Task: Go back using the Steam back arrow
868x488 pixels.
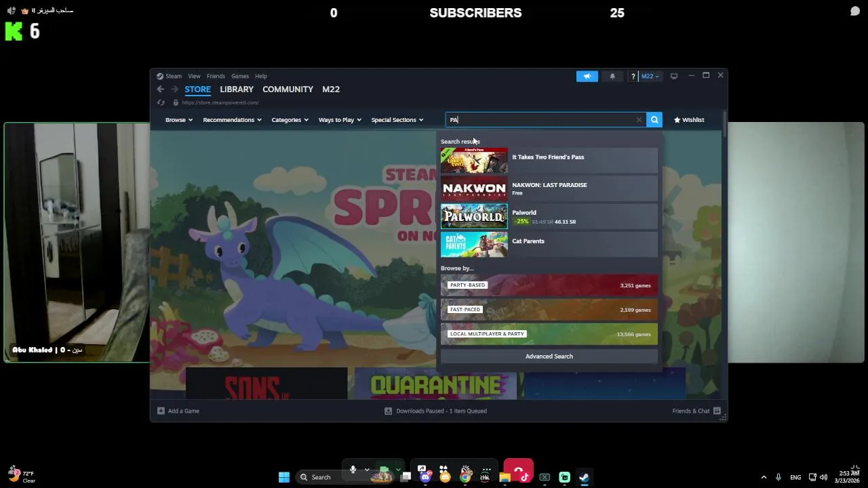Action: coord(160,89)
